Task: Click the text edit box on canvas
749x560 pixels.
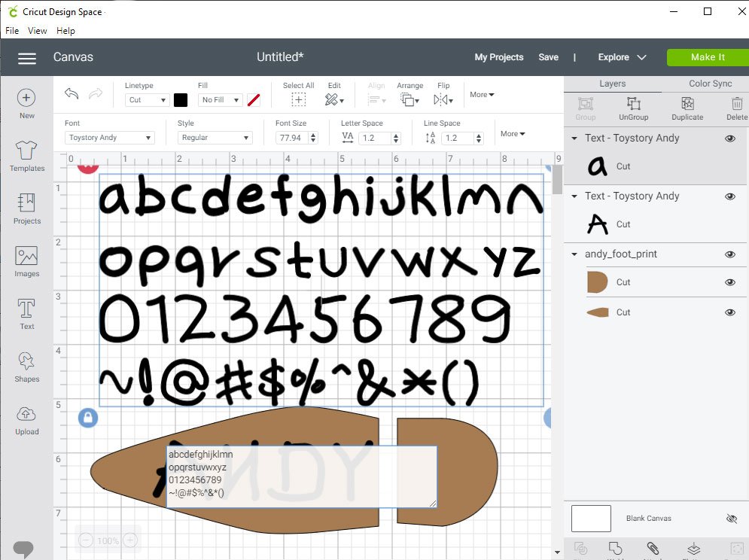Action: pos(301,476)
